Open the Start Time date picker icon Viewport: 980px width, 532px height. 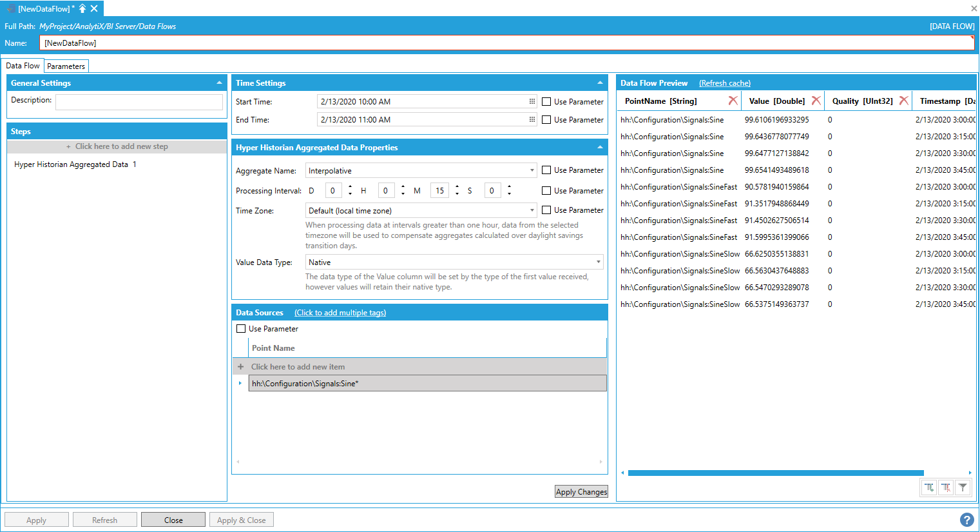tap(532, 102)
